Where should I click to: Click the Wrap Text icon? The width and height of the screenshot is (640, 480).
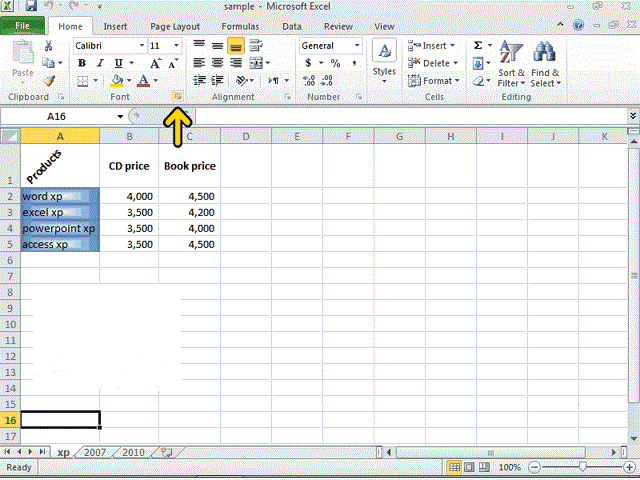[x=256, y=46]
